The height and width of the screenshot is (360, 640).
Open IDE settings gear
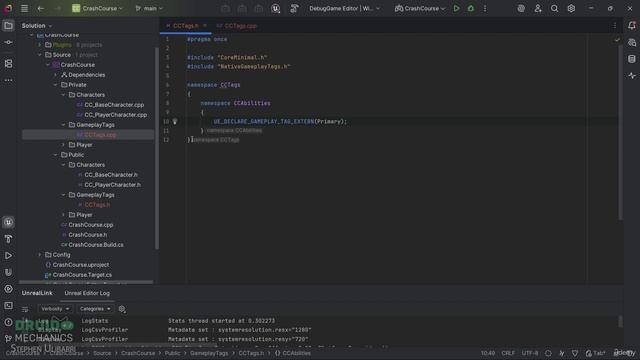571,8
